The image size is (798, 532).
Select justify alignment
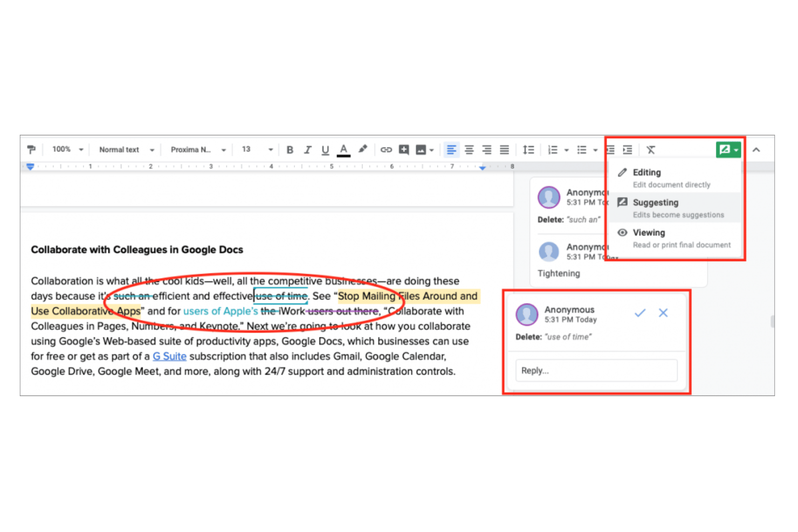click(x=504, y=150)
